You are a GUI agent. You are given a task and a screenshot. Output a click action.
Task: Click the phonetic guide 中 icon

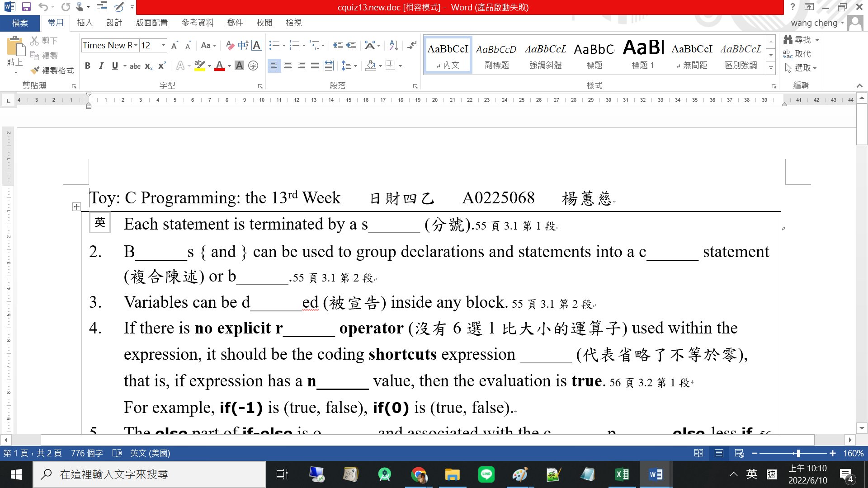(243, 45)
